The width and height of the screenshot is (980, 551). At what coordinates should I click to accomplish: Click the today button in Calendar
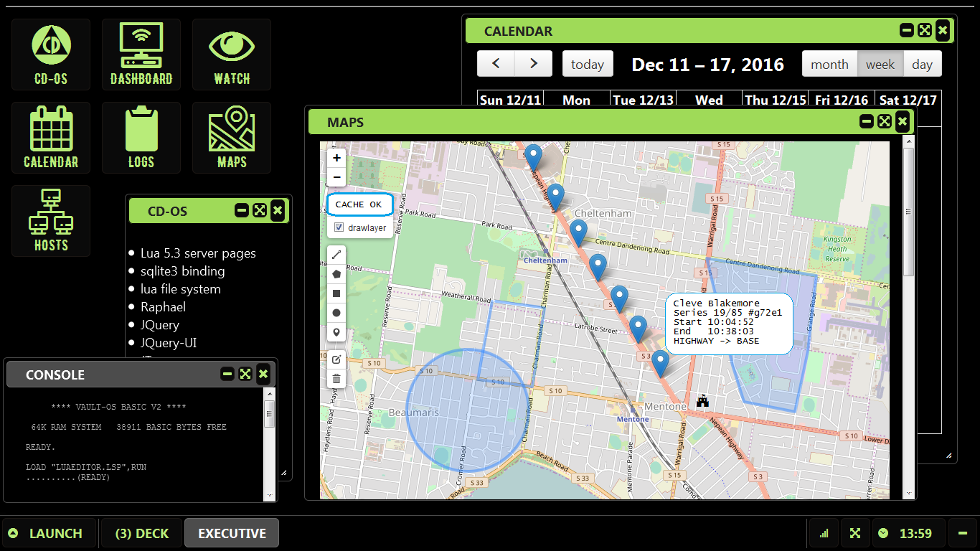[588, 65]
